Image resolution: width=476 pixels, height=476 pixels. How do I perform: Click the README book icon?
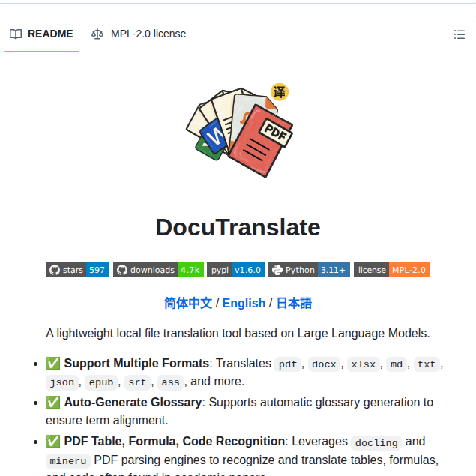[x=16, y=34]
